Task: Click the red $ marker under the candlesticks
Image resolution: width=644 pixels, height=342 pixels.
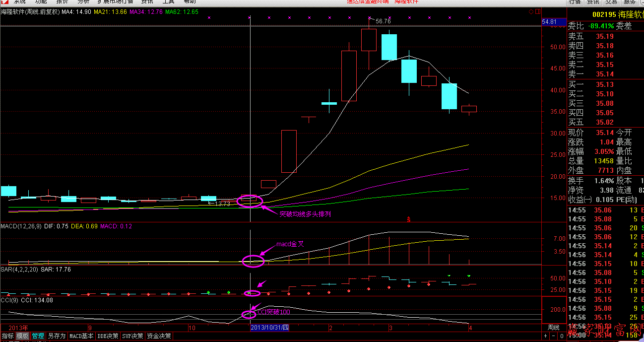Action: coord(408,218)
